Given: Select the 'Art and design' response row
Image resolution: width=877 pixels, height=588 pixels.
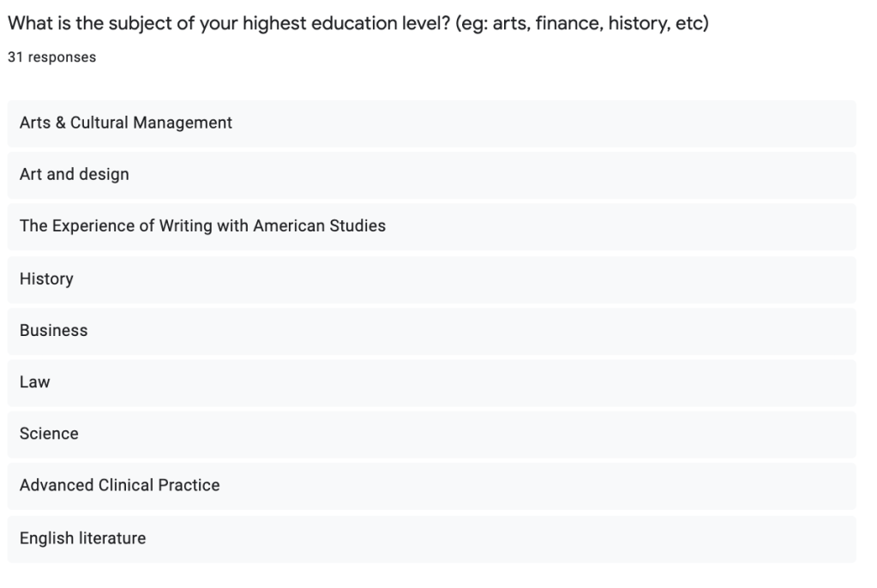Looking at the screenshot, I should click(x=75, y=175).
